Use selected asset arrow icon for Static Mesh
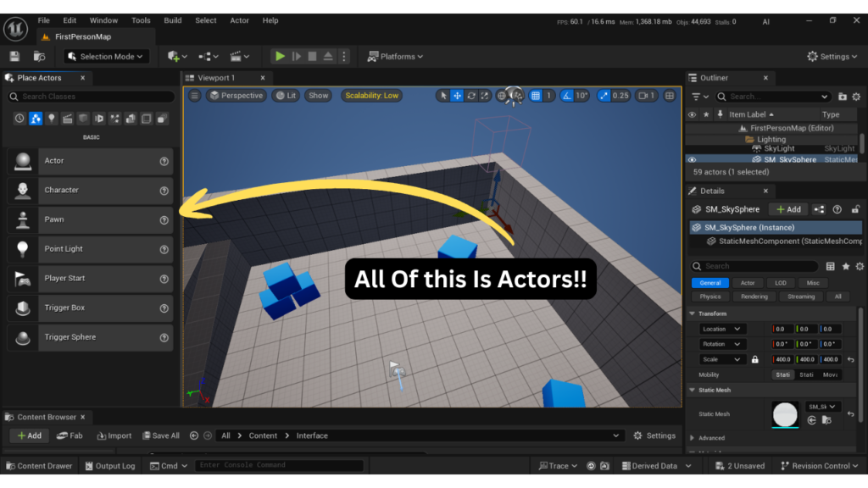The height and width of the screenshot is (488, 868). (x=811, y=420)
